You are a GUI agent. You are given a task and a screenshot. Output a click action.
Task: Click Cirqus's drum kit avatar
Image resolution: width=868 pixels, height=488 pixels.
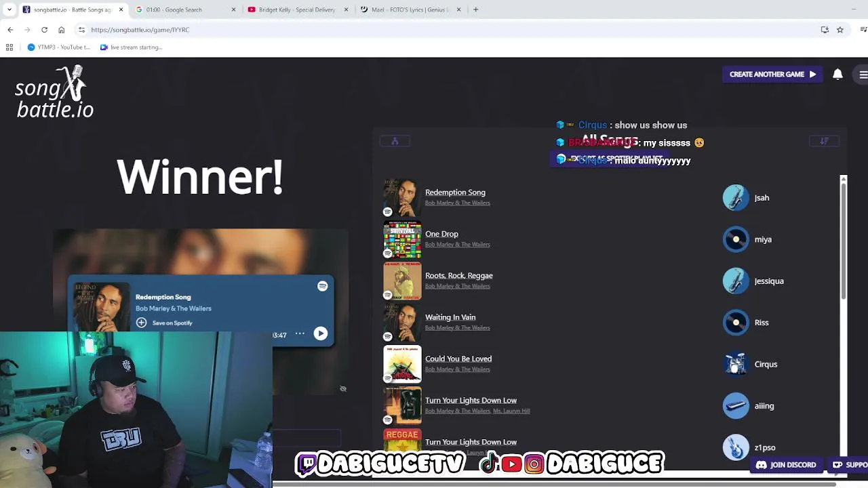[736, 364]
